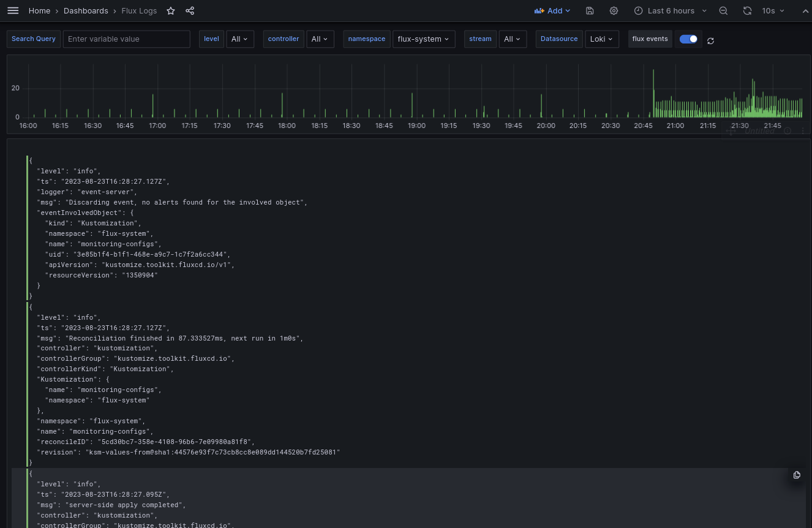The height and width of the screenshot is (528, 812).
Task: Collapse the top toolbar with the chevron
Action: tap(805, 10)
